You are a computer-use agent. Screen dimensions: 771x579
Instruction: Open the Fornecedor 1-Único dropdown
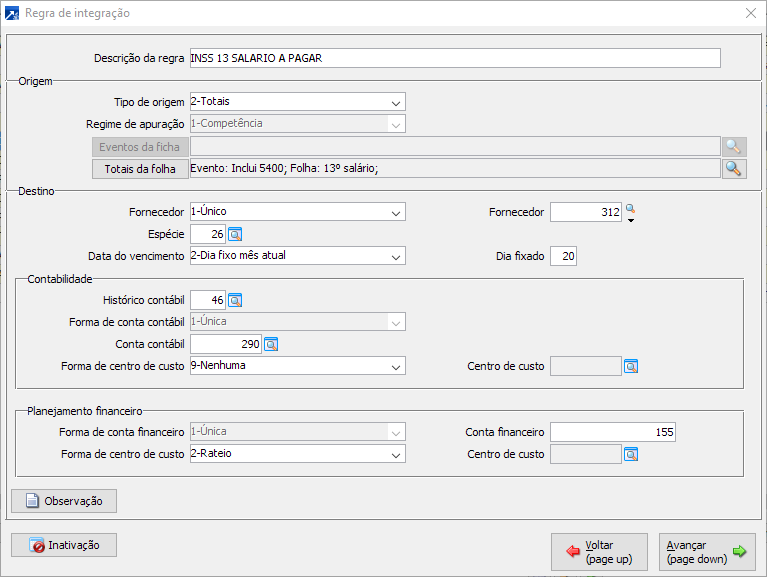[x=396, y=212]
